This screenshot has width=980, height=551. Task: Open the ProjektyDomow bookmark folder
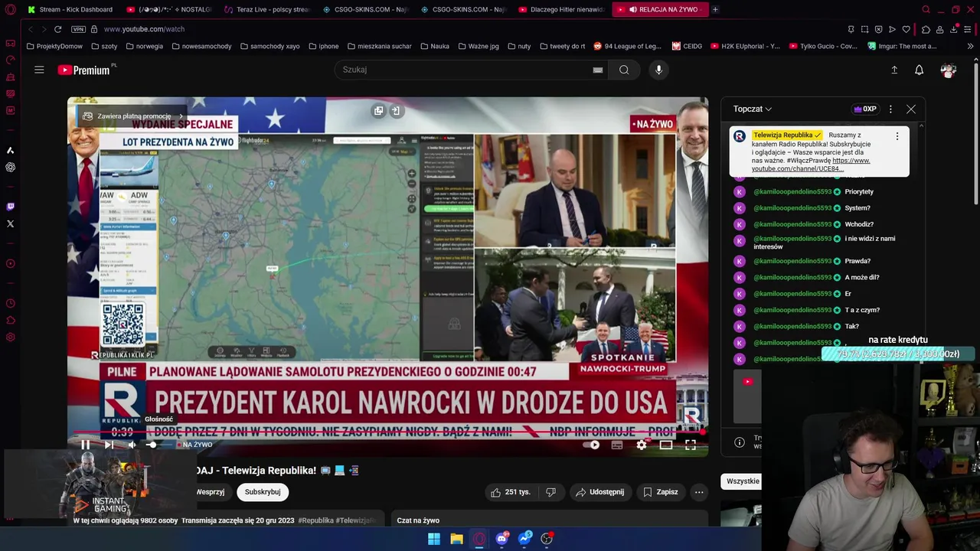[x=54, y=46]
